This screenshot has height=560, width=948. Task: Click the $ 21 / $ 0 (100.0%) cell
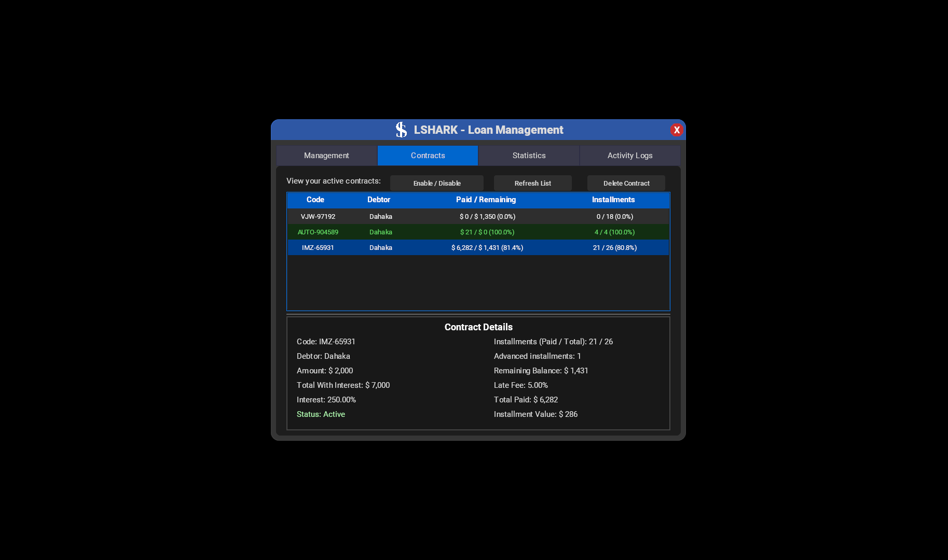point(487,232)
